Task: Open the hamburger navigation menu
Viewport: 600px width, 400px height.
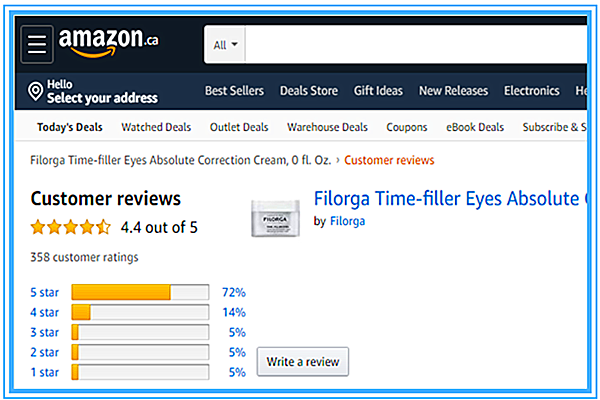Action: point(38,44)
